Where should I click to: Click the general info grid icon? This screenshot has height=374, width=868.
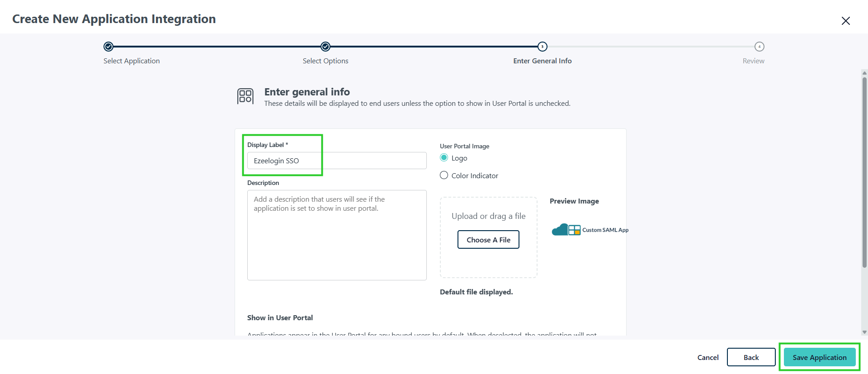pos(245,96)
